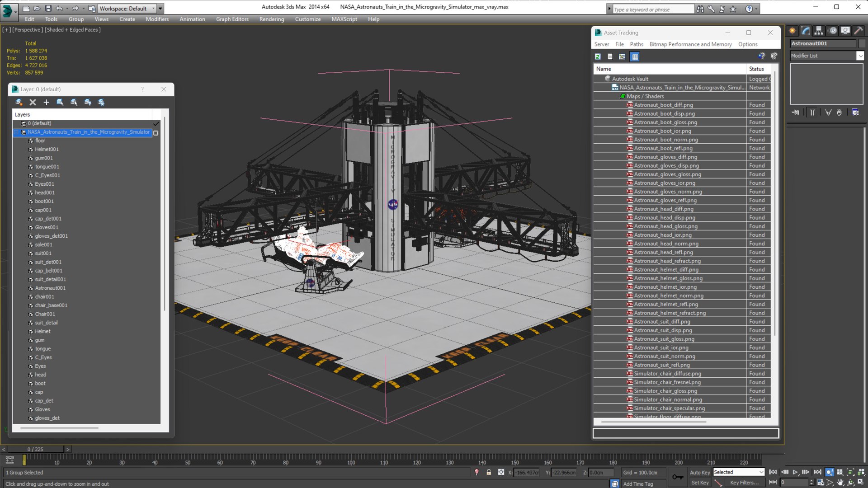Open the Selected key filter dropdown
This screenshot has width=868, height=488.
738,472
